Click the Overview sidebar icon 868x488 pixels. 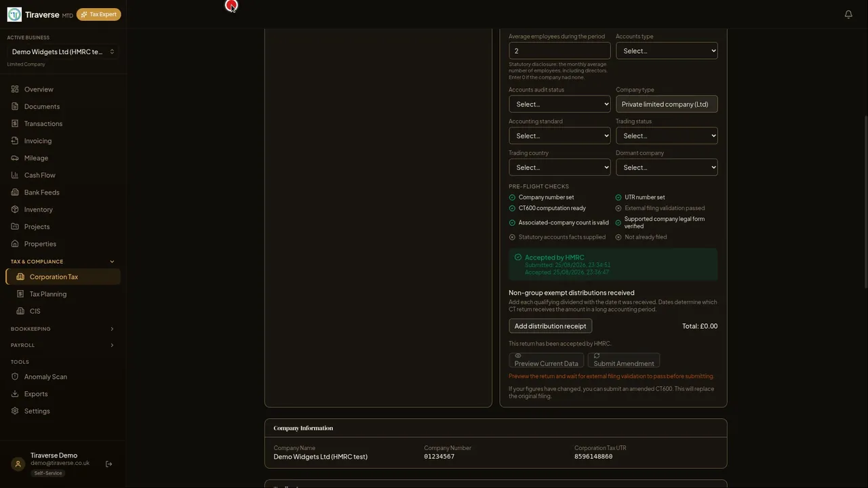(x=15, y=89)
